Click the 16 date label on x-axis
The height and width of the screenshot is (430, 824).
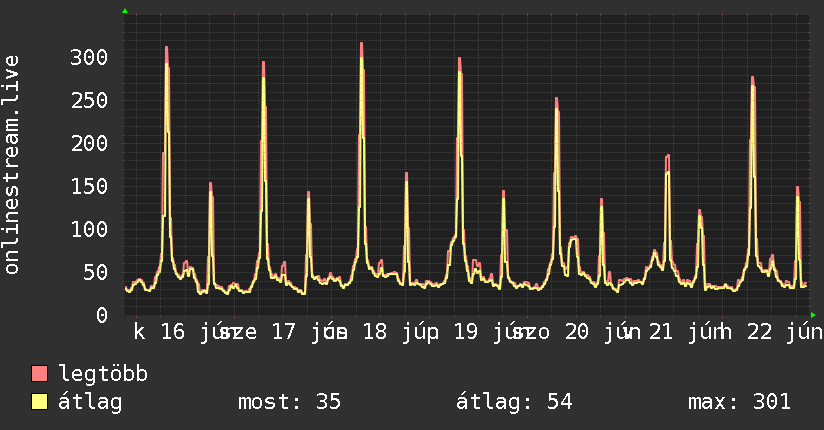173,332
